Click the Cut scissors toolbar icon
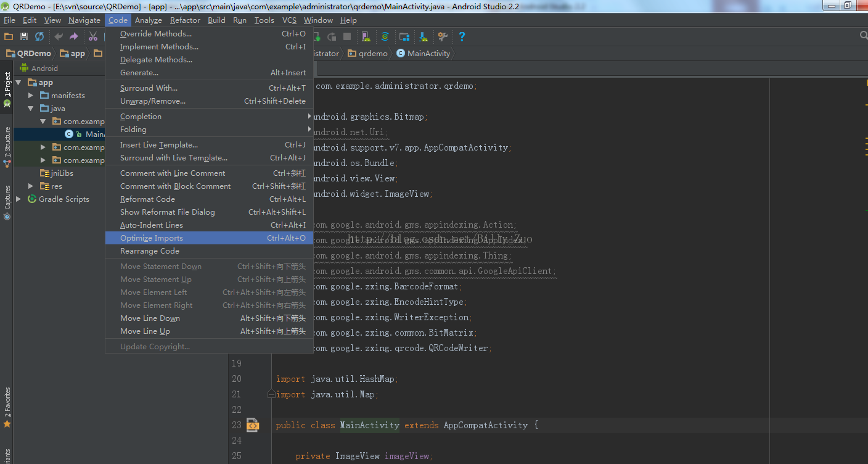Viewport: 868px width, 464px height. pos(93,37)
